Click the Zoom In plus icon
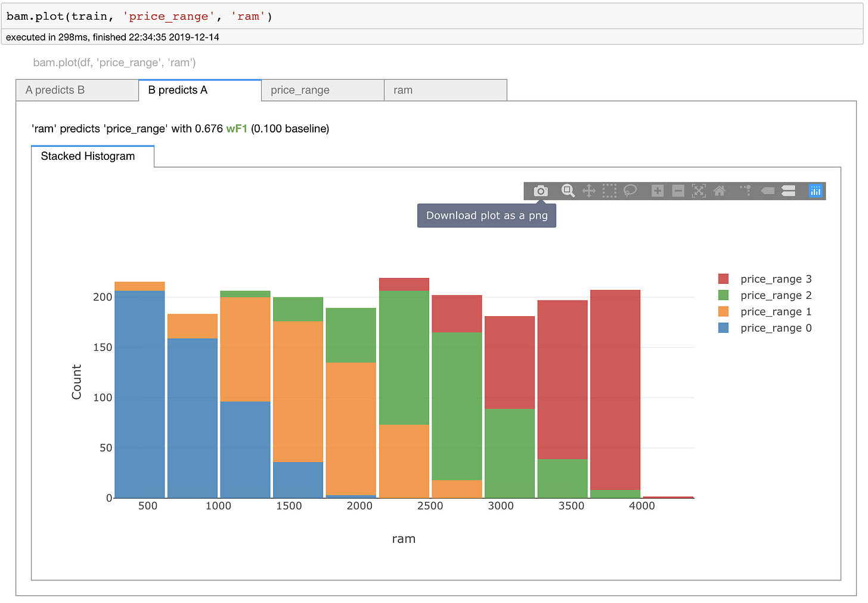This screenshot has height=603, width=868. pos(658,191)
